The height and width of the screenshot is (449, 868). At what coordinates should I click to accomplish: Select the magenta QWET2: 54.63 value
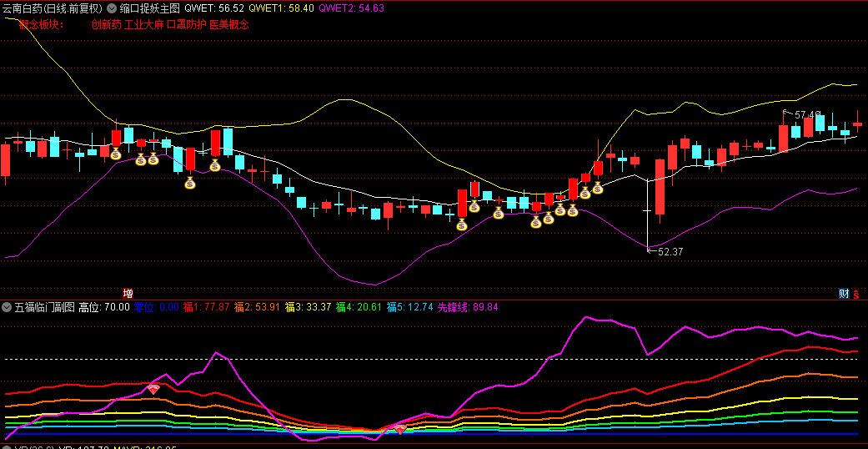[352, 8]
